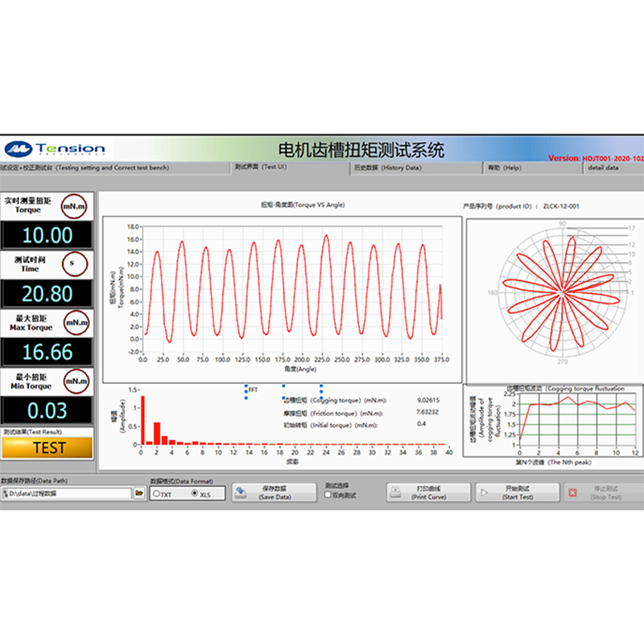Click the mN.m unit badge beside Max Torque
Image resolution: width=644 pixels, height=644 pixels.
(x=75, y=322)
